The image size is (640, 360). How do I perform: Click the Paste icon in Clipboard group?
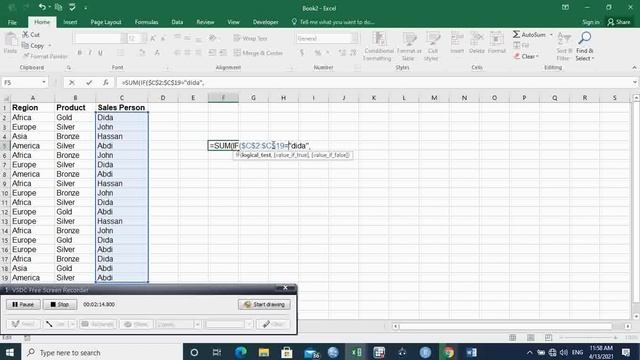point(10,40)
